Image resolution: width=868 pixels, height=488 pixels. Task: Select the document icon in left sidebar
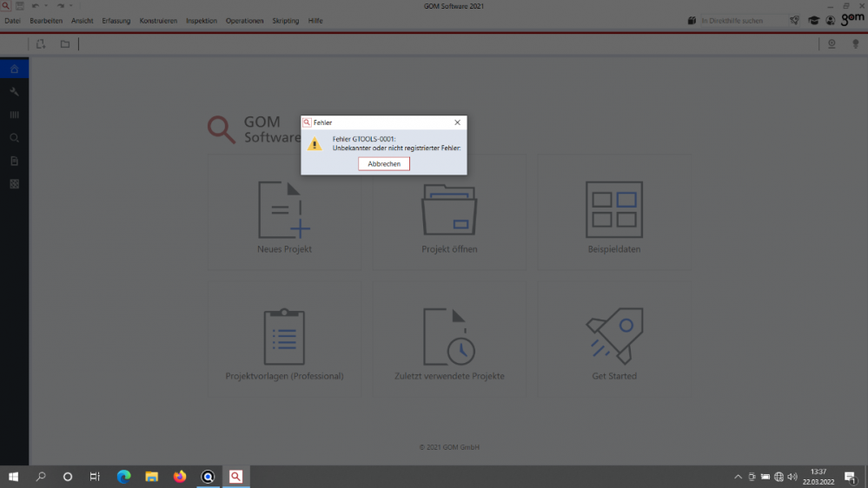15,161
